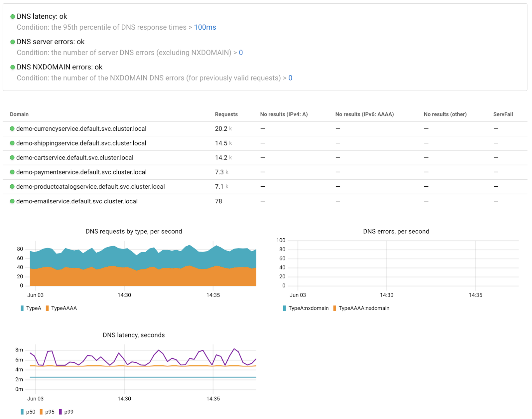Viewport: 532px width, 419px height.
Task: Click the Requests column header
Action: pos(226,114)
